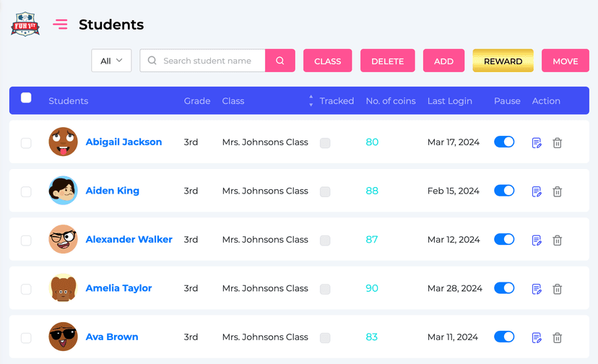Click Ava Brown's avatar thumbnail
This screenshot has height=364, width=598.
click(63, 337)
